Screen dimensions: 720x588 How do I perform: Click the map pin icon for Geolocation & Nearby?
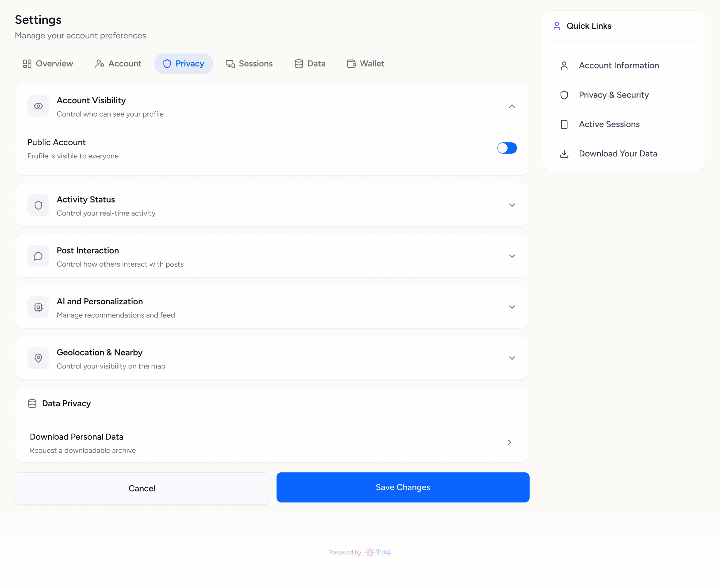38,358
